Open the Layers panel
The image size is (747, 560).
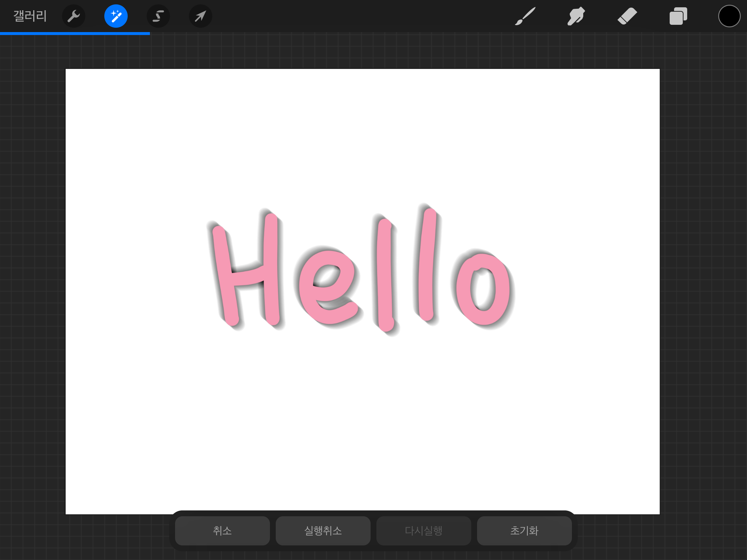click(x=678, y=16)
